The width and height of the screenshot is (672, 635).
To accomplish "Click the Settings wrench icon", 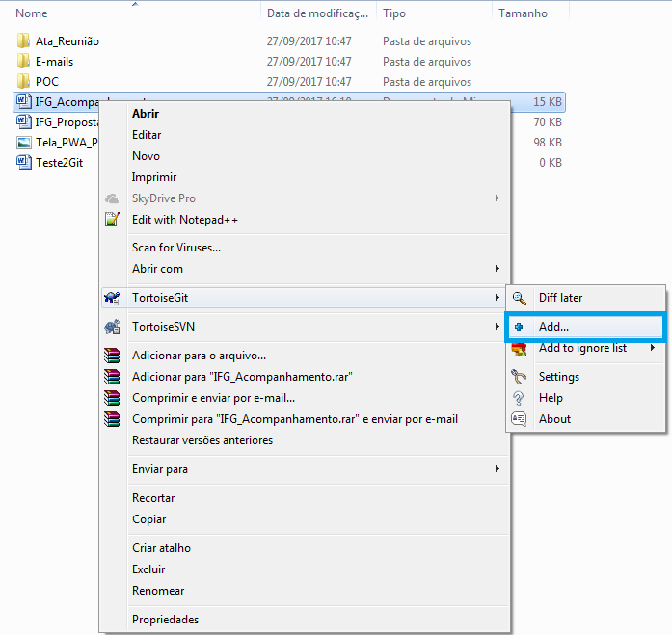I will click(520, 377).
